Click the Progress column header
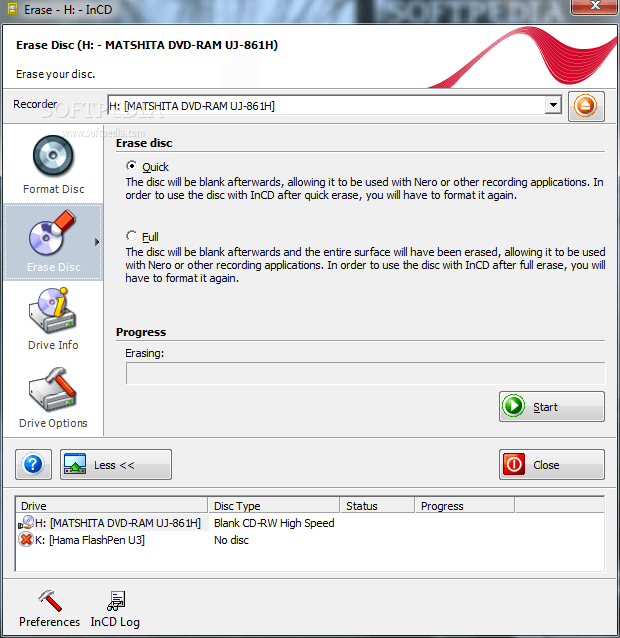 (x=465, y=505)
